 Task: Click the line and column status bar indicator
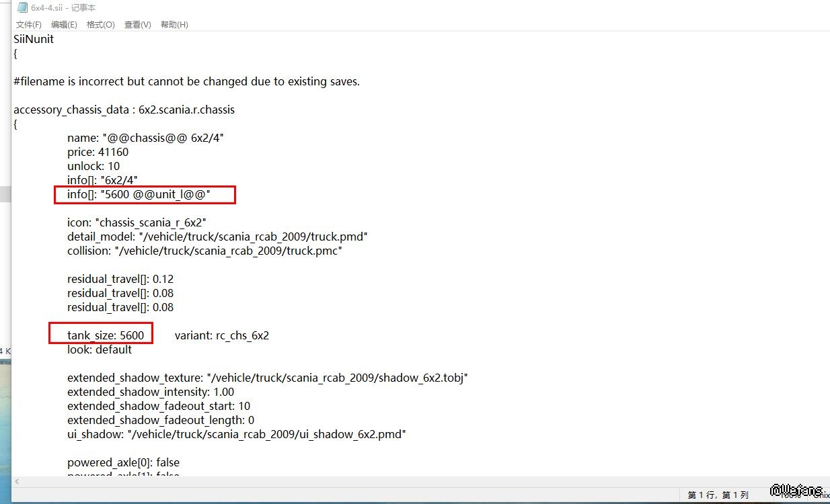[718, 495]
